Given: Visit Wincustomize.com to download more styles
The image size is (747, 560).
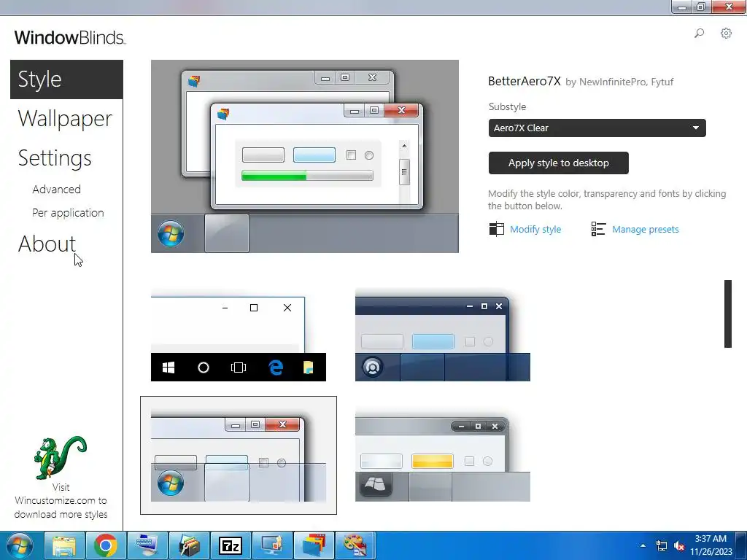Looking at the screenshot, I should click(61, 500).
